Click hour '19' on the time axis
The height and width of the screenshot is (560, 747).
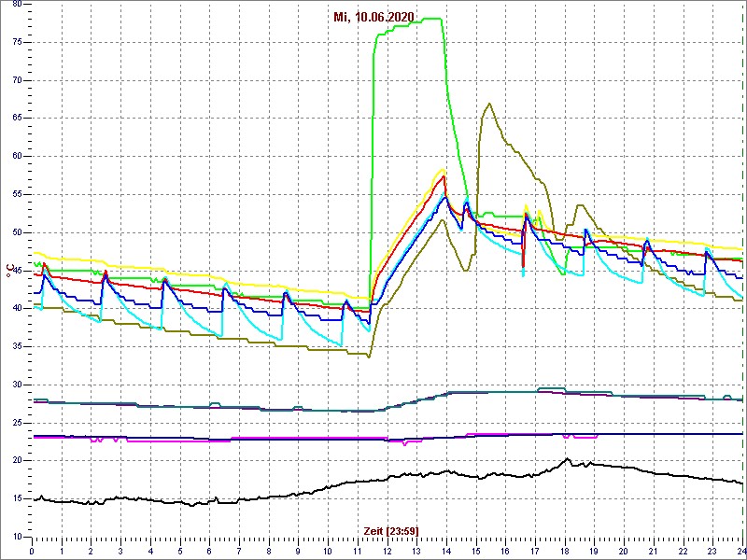[594, 552]
